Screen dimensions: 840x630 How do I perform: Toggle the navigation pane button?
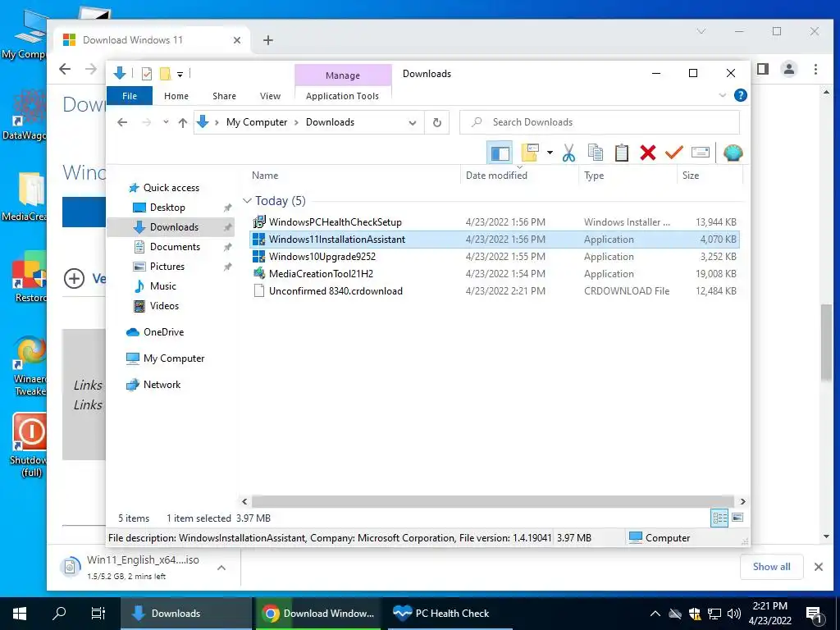(500, 153)
